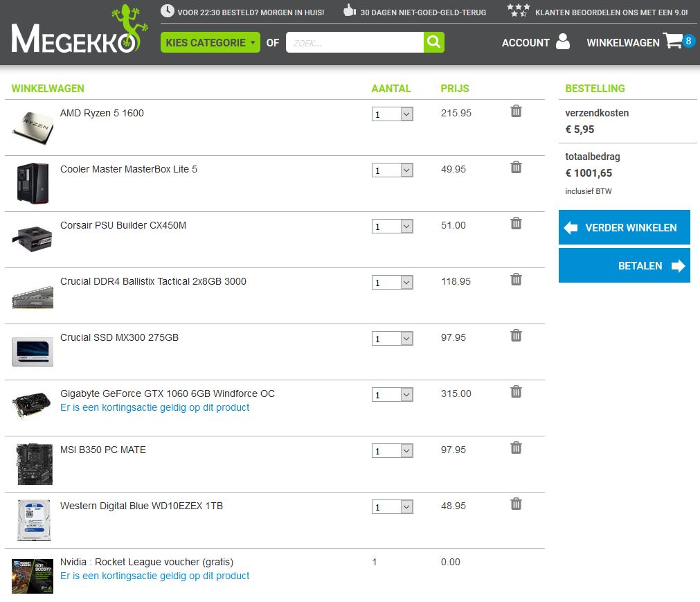Click the ZOEK search input field
The height and width of the screenshot is (602, 700).
coord(355,42)
